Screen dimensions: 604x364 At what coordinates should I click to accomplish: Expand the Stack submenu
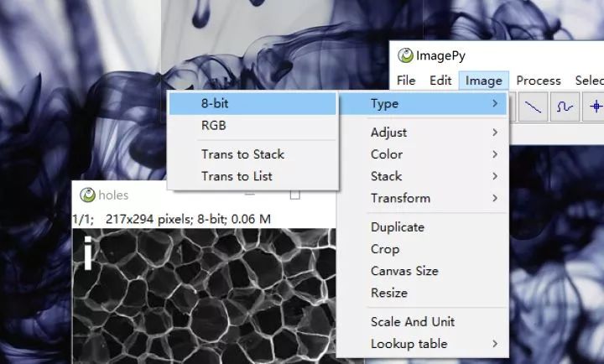click(x=423, y=176)
